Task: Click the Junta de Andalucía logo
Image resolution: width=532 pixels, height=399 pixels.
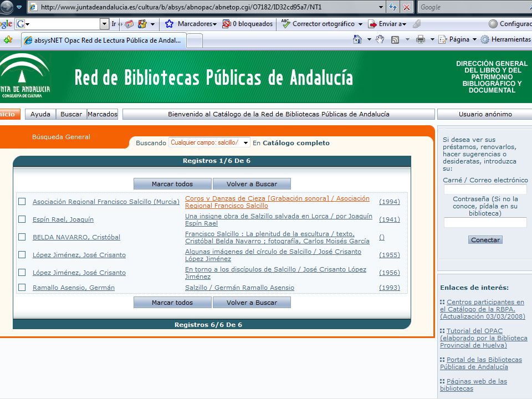Action: (24, 75)
